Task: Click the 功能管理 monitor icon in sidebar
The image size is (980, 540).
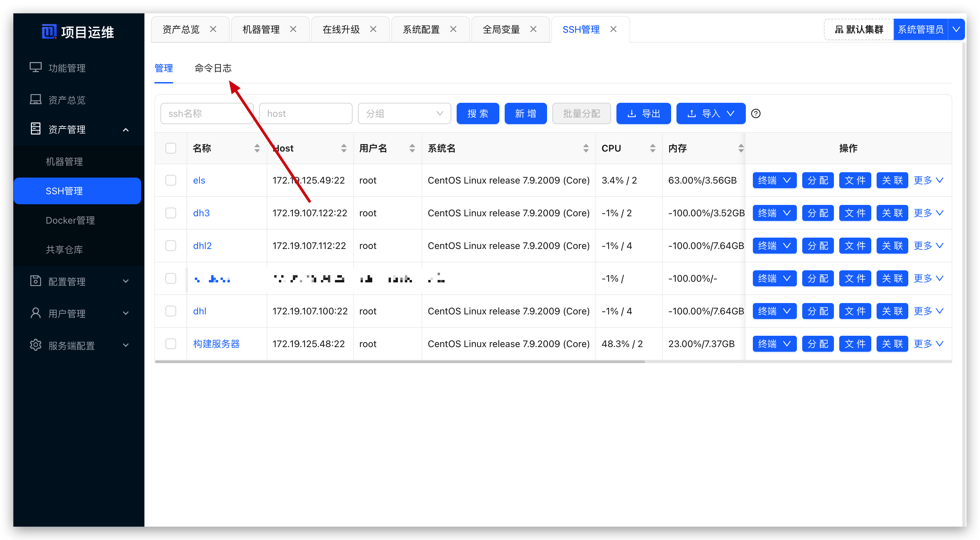Action: click(35, 67)
